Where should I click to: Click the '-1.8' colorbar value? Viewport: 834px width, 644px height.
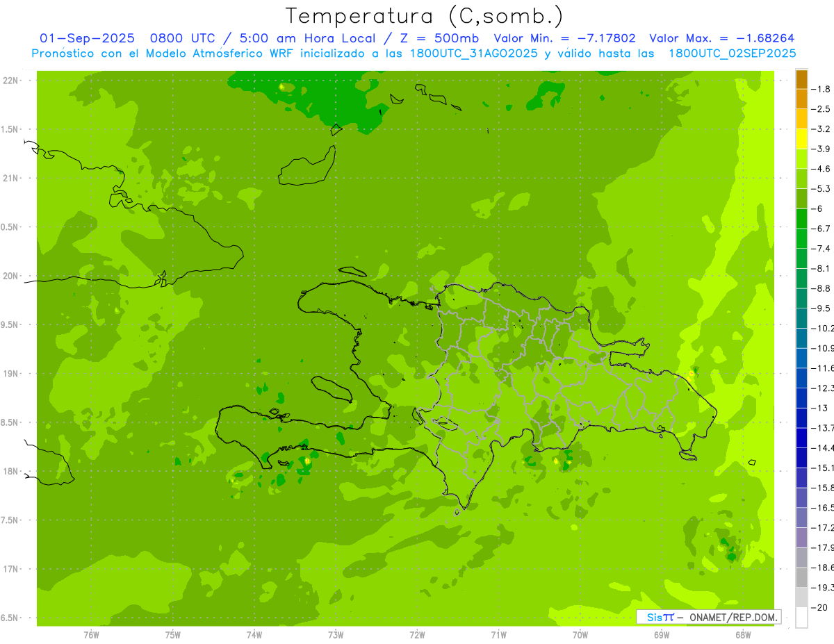tap(821, 89)
